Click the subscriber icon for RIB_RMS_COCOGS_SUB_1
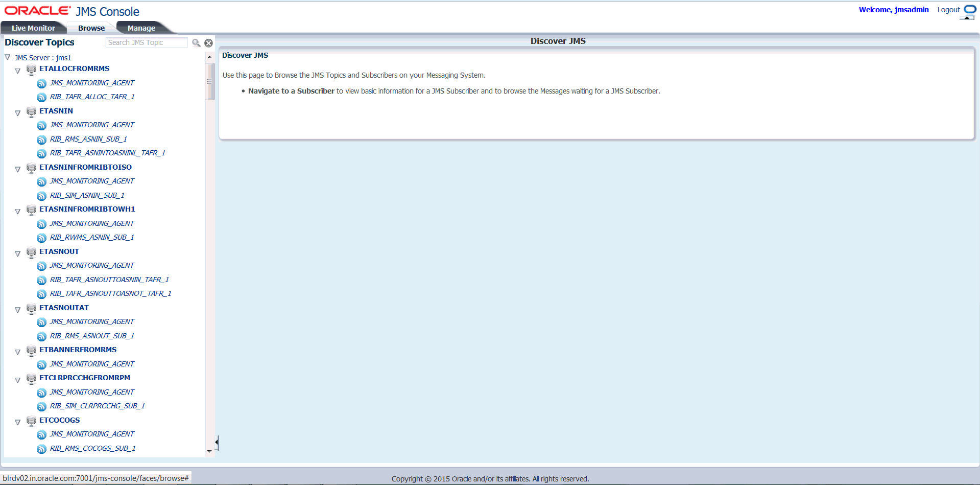This screenshot has width=980, height=485. coord(41,449)
